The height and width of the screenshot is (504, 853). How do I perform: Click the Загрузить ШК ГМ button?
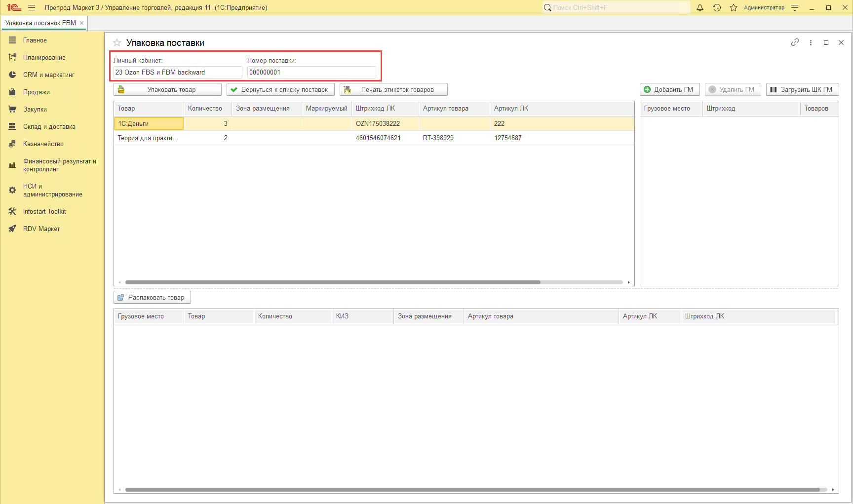[x=802, y=89]
